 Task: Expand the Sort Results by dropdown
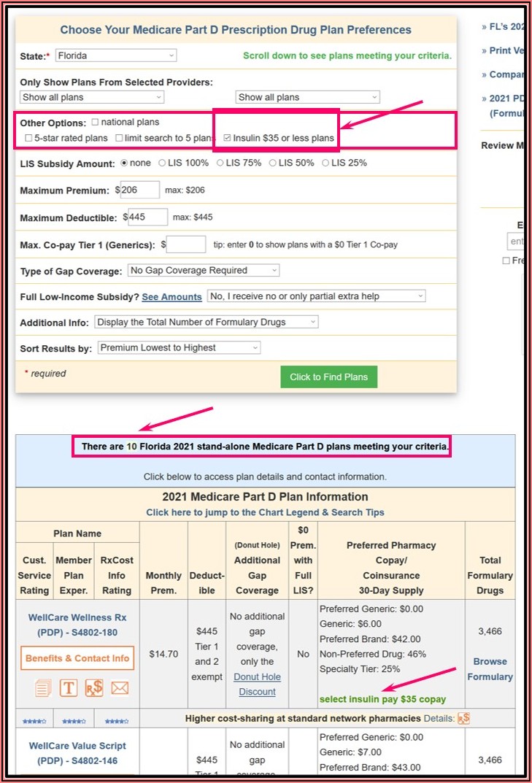tap(179, 348)
